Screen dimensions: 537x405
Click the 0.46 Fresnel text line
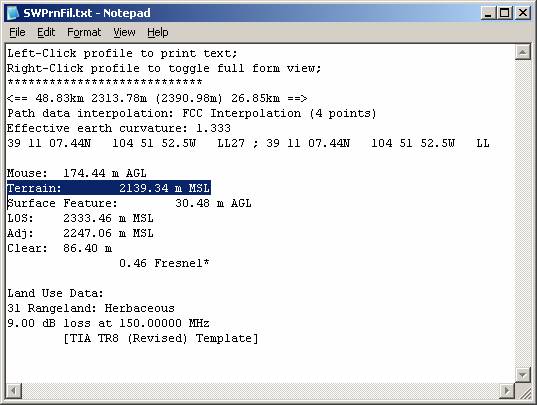164,263
